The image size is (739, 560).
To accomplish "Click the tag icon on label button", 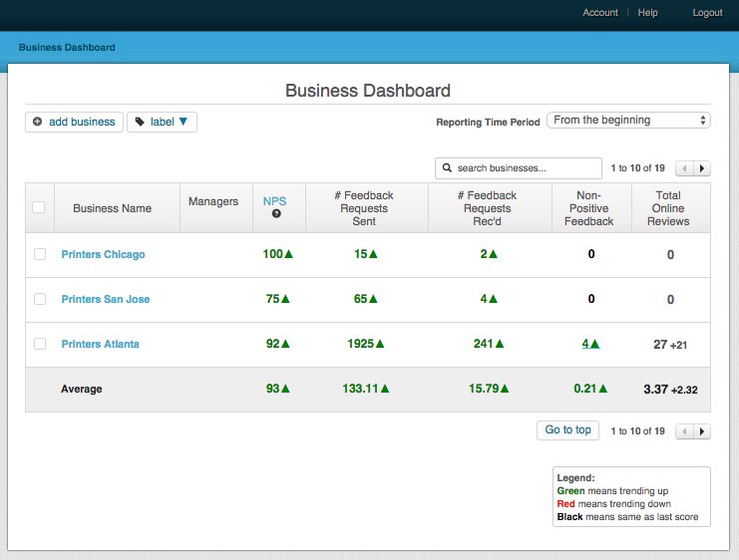I will [140, 122].
